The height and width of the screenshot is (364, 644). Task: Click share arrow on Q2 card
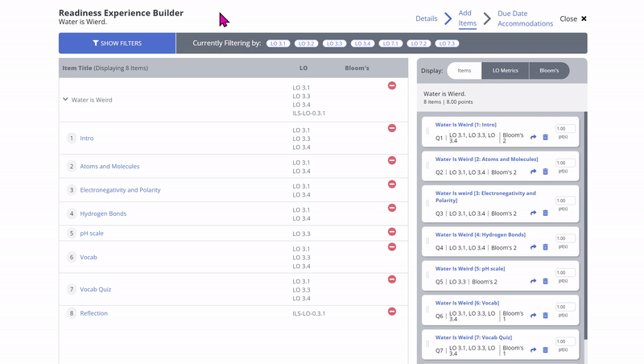point(533,172)
